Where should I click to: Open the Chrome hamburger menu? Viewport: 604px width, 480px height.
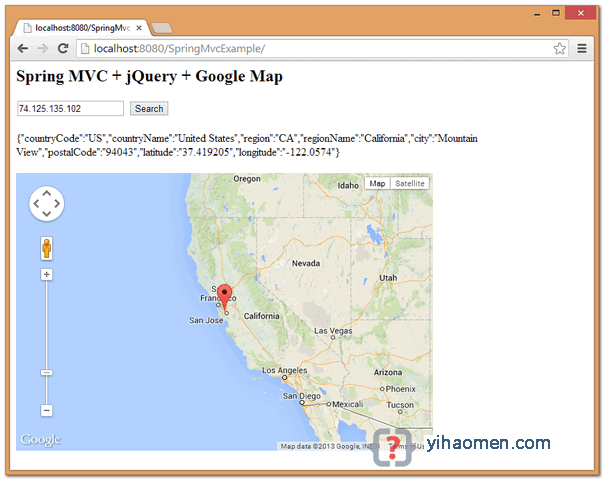[x=582, y=49]
